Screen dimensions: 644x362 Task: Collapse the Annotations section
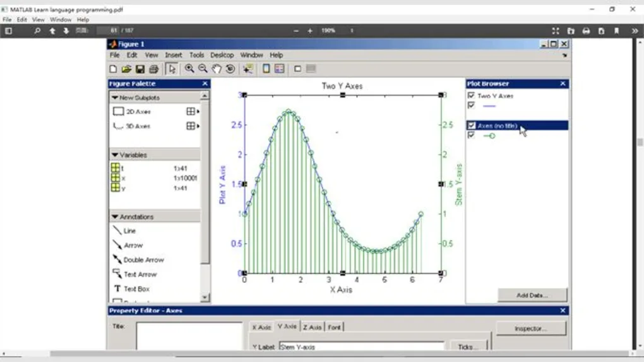click(x=115, y=217)
